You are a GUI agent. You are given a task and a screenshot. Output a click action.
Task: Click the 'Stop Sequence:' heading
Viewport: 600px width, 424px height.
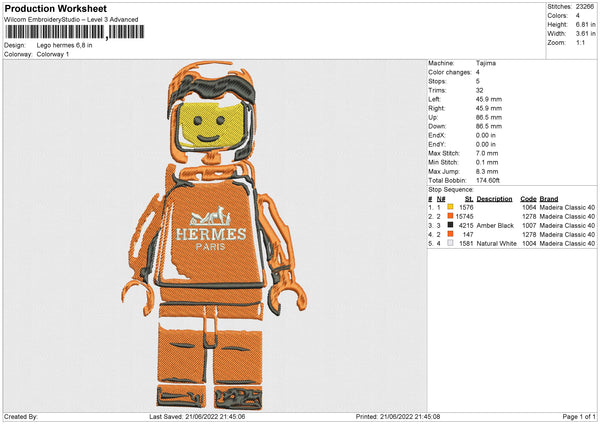coord(451,190)
